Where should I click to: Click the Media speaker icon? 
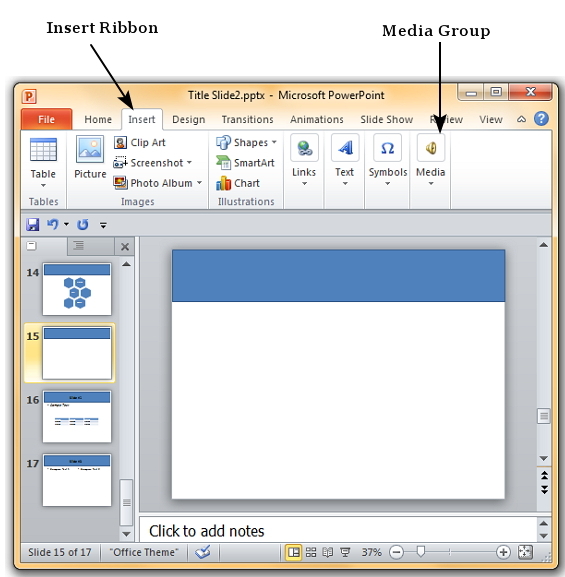click(x=431, y=148)
